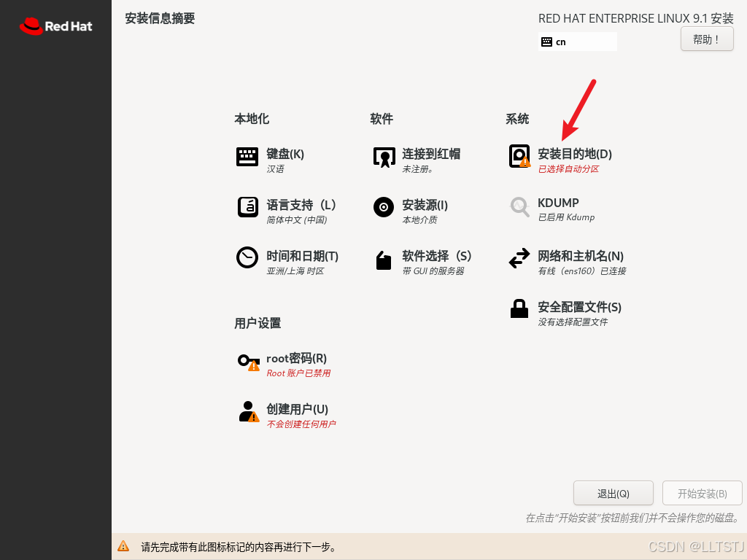Click status text 已选择自动分区
This screenshot has height=560, width=747.
[568, 169]
